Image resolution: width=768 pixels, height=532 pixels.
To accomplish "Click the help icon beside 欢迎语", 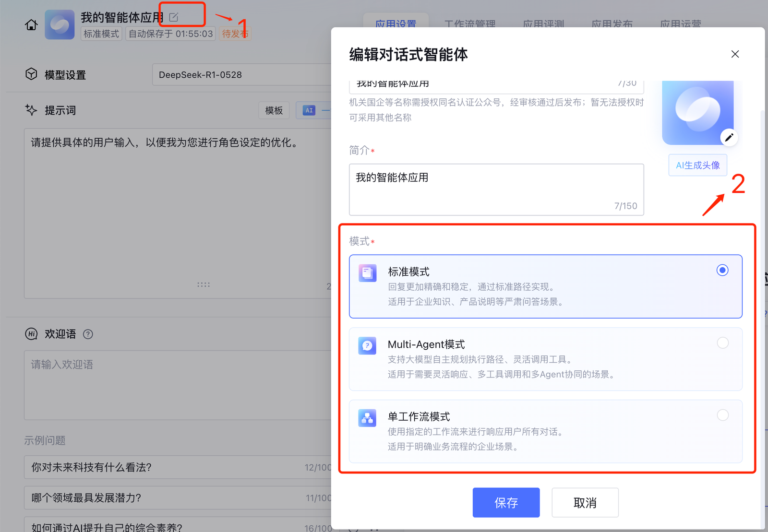I will (x=88, y=334).
